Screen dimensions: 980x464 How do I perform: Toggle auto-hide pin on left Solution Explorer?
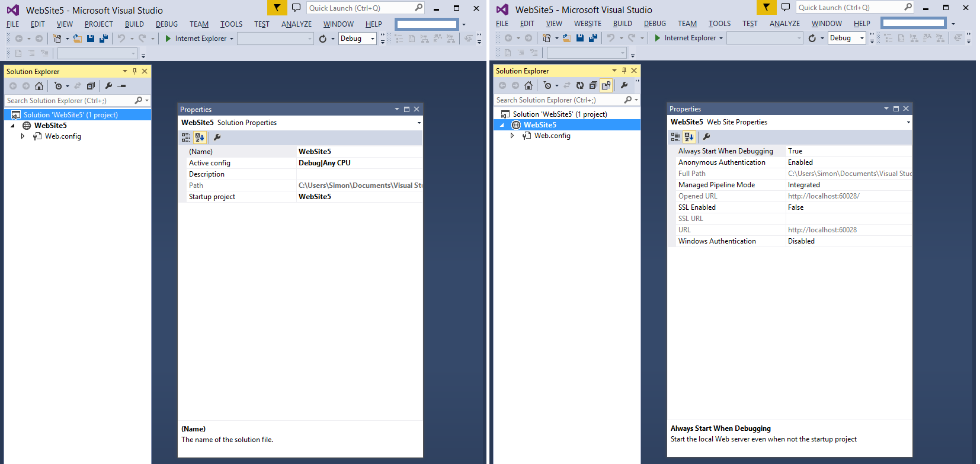(134, 71)
